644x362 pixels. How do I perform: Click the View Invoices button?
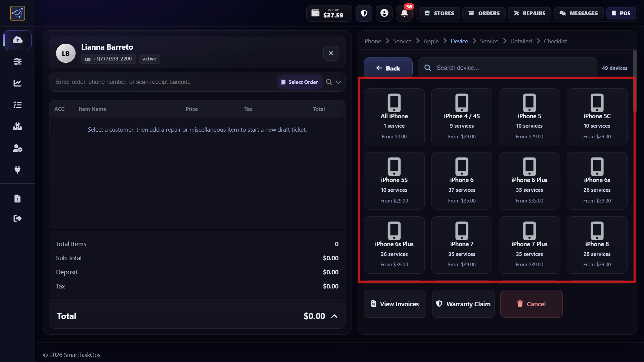click(395, 304)
